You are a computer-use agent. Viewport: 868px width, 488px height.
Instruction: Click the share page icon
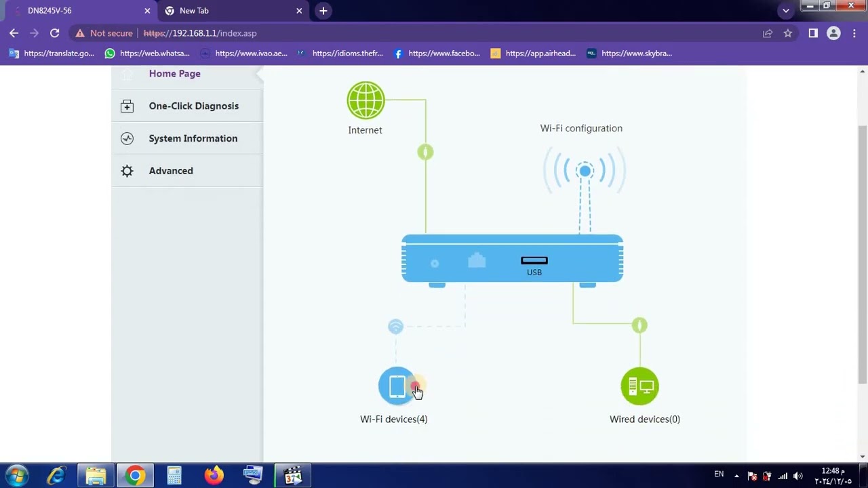(768, 33)
